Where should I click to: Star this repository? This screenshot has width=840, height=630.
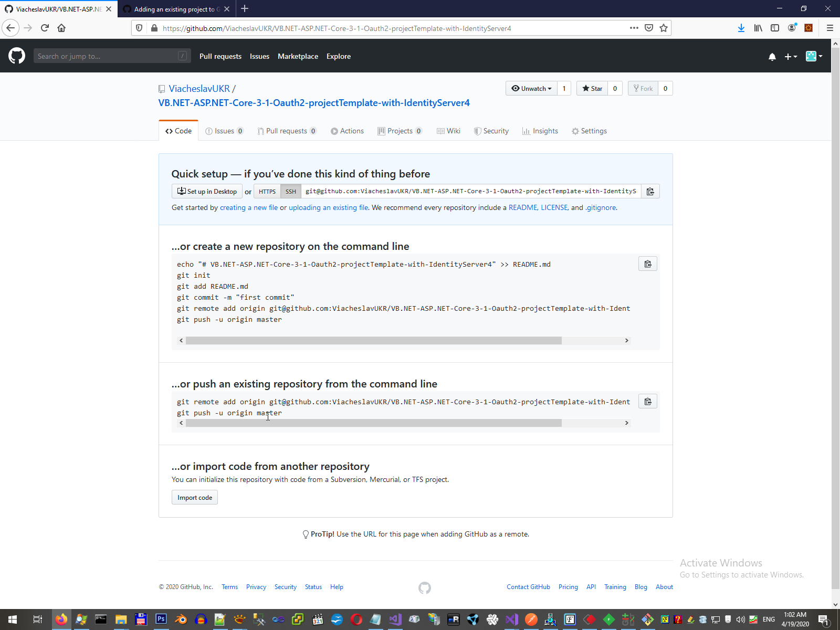pos(592,88)
